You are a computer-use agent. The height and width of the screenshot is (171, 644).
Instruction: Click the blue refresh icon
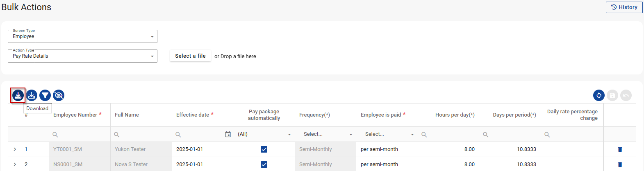click(x=598, y=95)
